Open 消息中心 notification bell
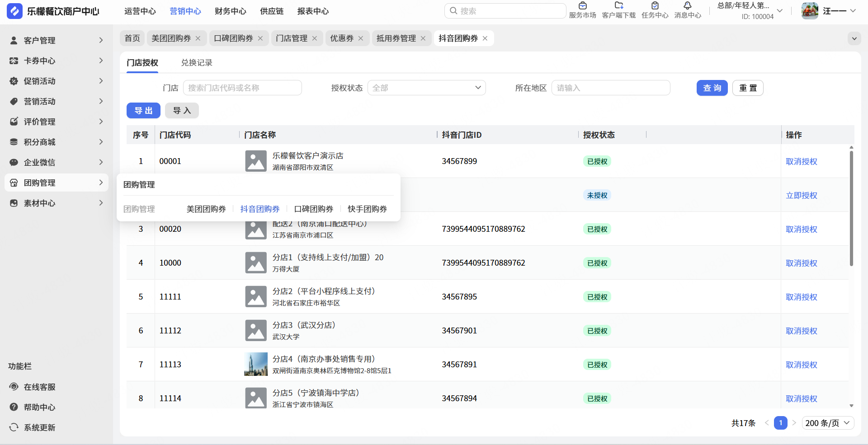 pyautogui.click(x=687, y=6)
